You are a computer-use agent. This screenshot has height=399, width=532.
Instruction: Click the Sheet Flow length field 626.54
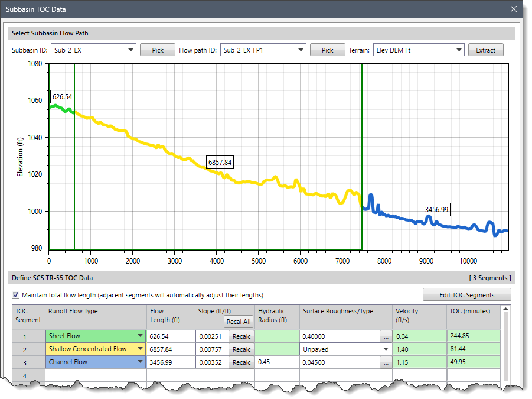pyautogui.click(x=170, y=336)
